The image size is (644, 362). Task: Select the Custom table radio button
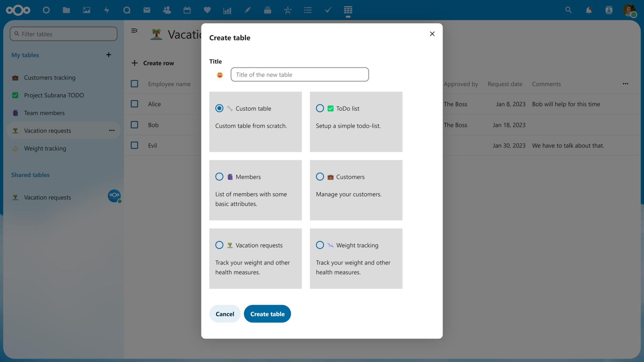tap(219, 108)
